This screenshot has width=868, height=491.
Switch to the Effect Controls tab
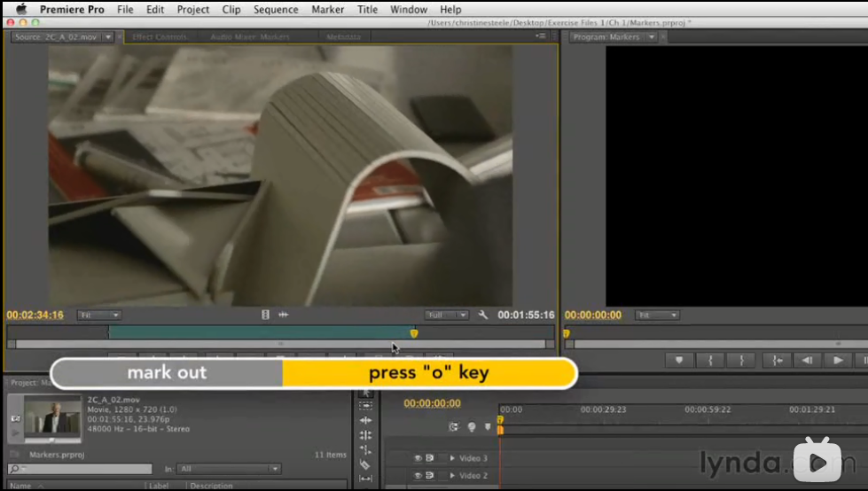point(160,37)
